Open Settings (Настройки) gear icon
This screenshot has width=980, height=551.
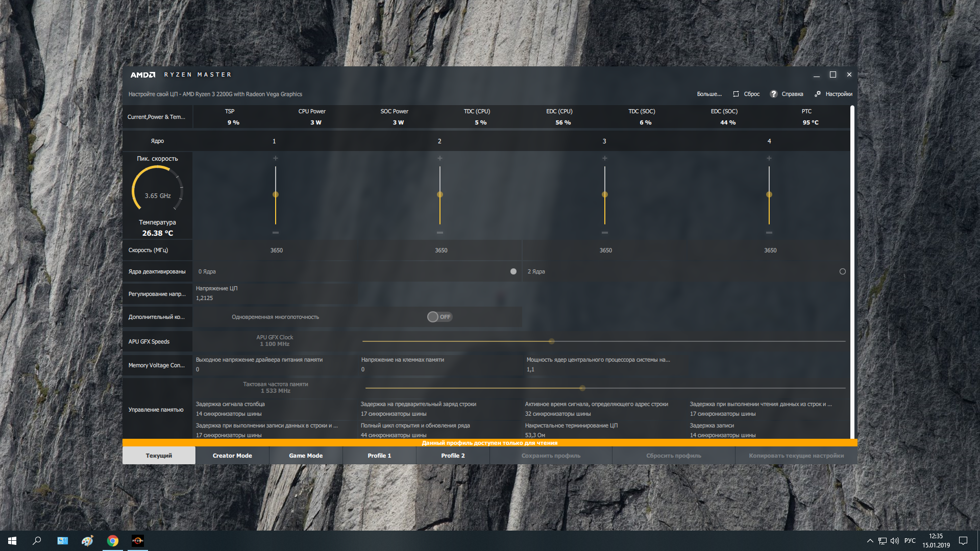point(818,94)
